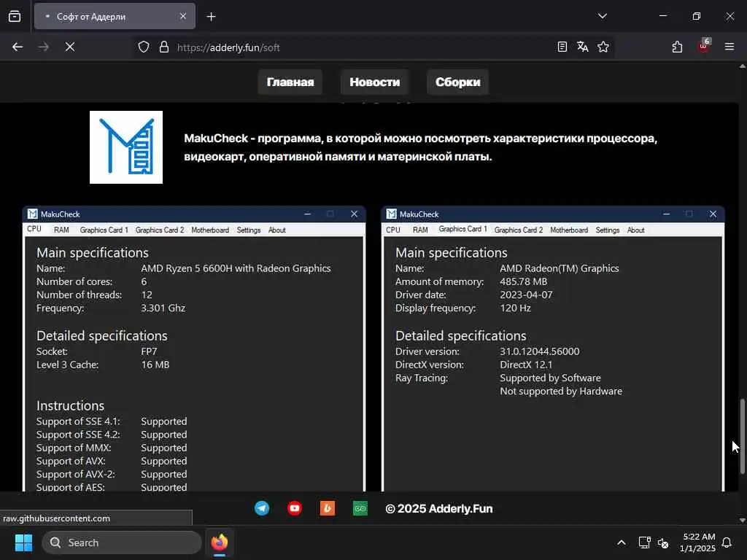747x560 pixels.
Task: Click the orange Boosty icon in footer
Action: pyautogui.click(x=328, y=508)
